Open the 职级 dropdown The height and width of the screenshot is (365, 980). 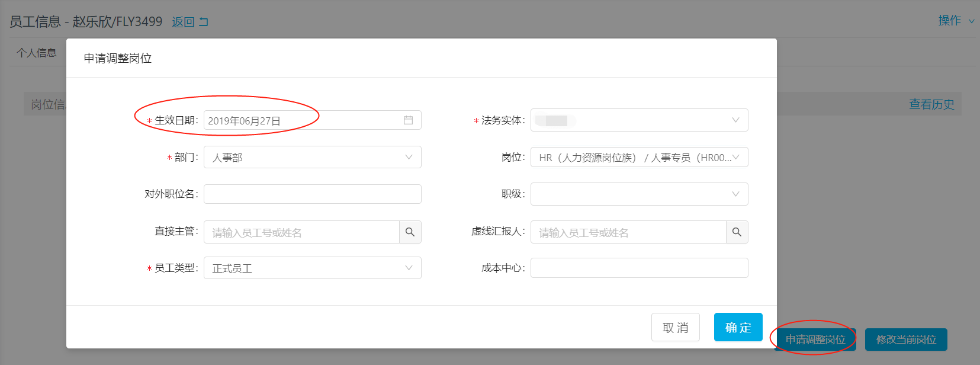(x=640, y=194)
